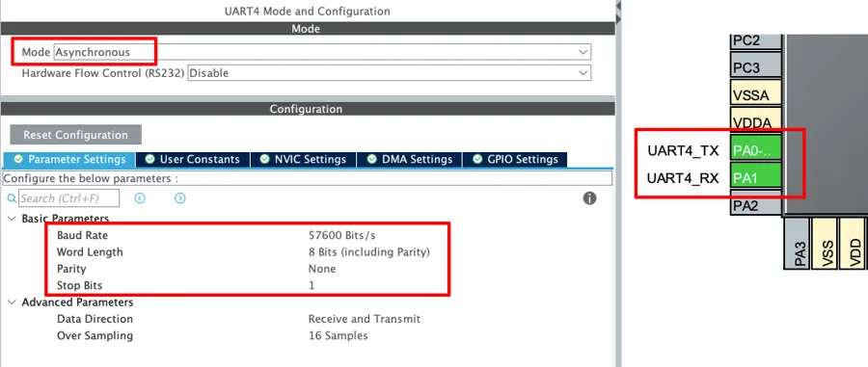Select the Parity value None
This screenshot has height=367, width=868.
322,269
